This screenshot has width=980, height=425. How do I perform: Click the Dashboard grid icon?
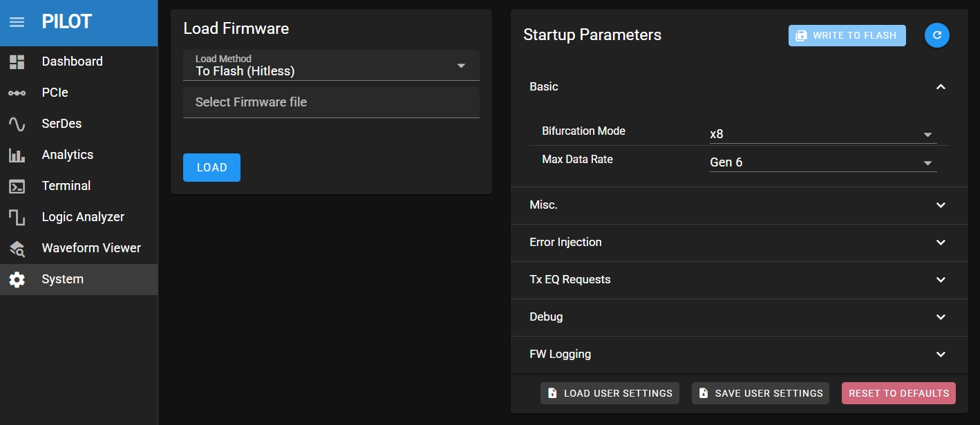coord(17,62)
